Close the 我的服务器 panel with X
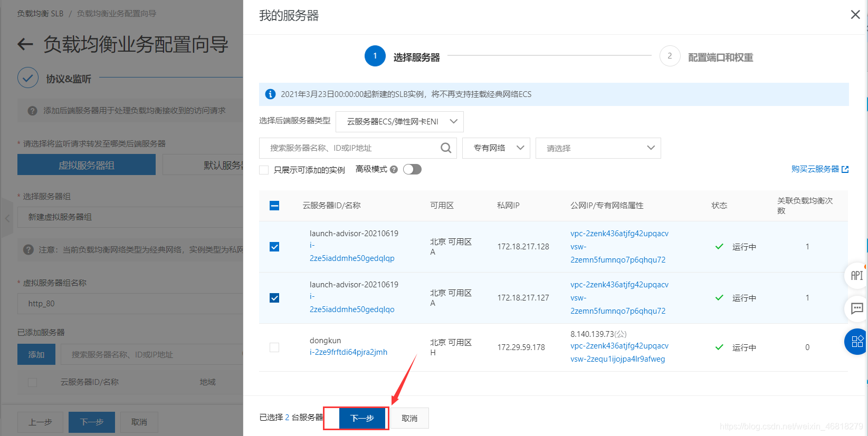Screen dimensions: 868x436 [x=855, y=15]
